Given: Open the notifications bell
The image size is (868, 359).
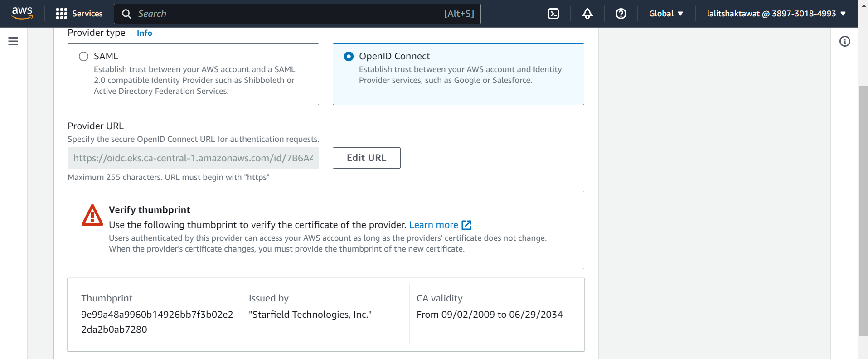Looking at the screenshot, I should (587, 14).
